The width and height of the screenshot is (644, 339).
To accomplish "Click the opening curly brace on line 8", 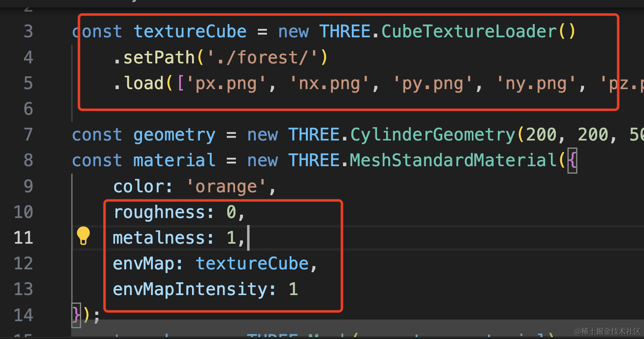I will tap(572, 160).
